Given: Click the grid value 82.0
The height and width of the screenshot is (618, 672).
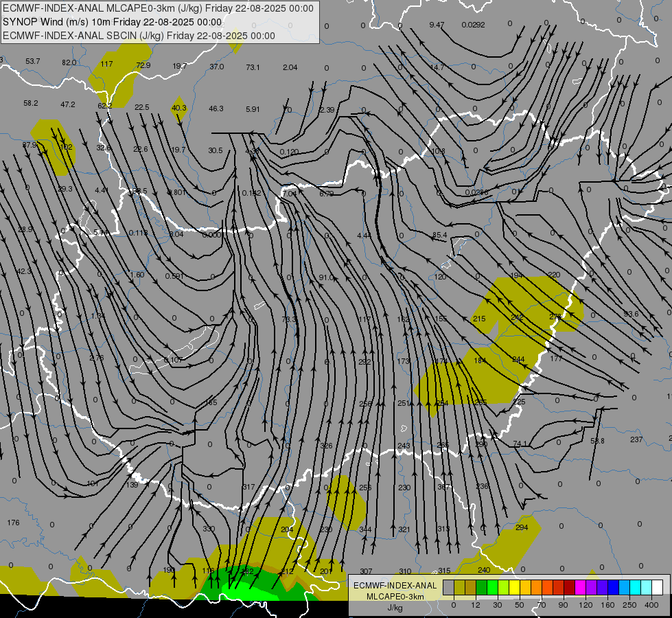Looking at the screenshot, I should pos(69,62).
